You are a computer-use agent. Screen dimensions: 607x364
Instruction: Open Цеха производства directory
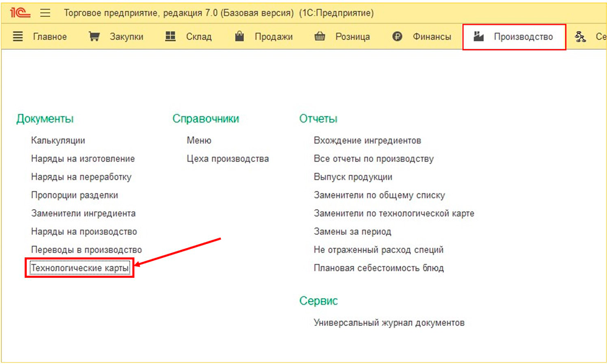[x=228, y=159]
